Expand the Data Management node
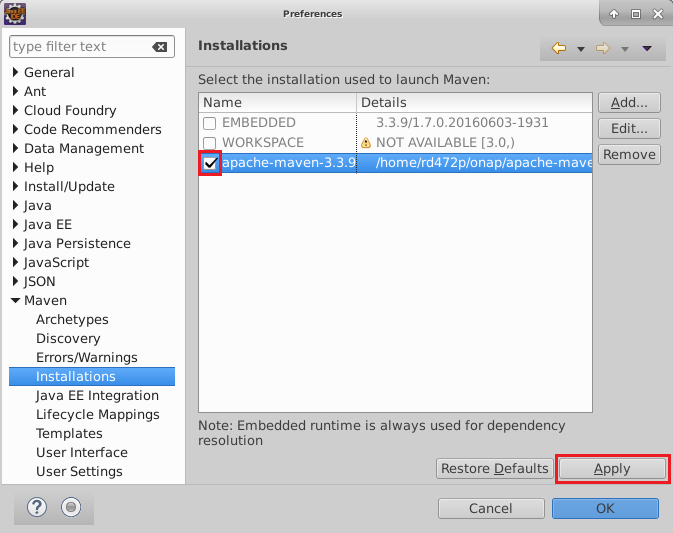 [15, 148]
